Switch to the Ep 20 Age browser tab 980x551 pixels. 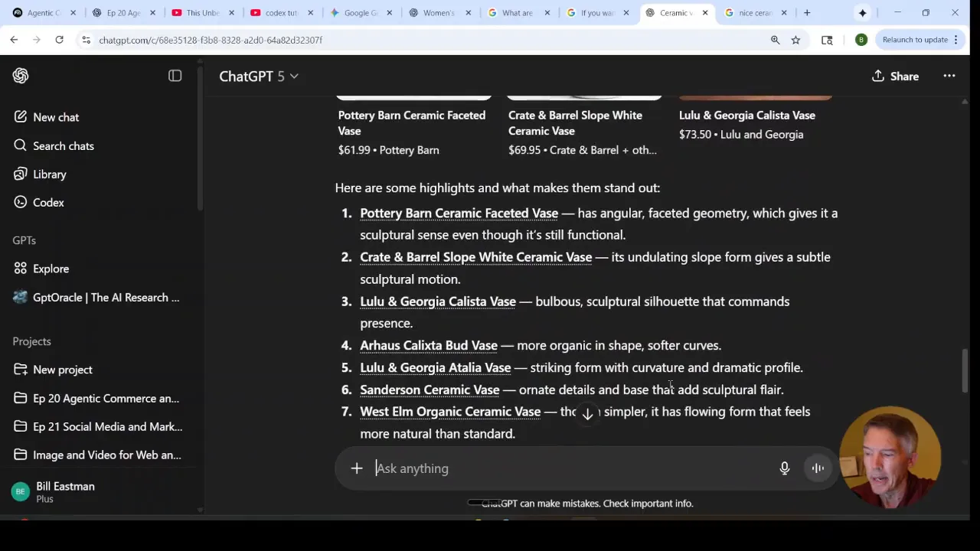[x=122, y=13]
